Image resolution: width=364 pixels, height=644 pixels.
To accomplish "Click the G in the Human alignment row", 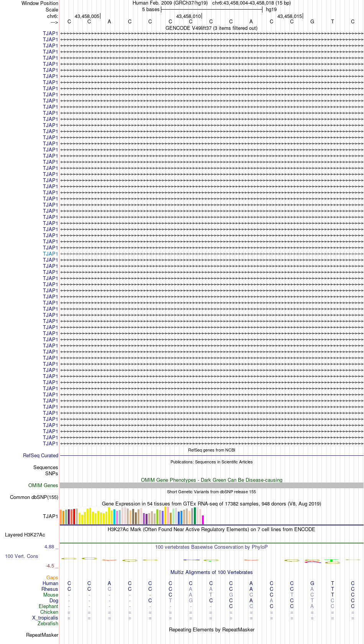I will tap(312, 584).
